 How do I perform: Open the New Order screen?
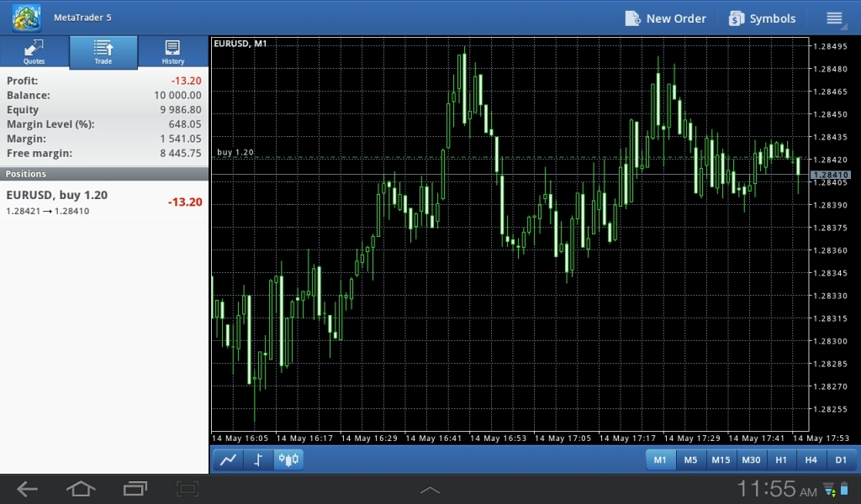click(x=665, y=18)
